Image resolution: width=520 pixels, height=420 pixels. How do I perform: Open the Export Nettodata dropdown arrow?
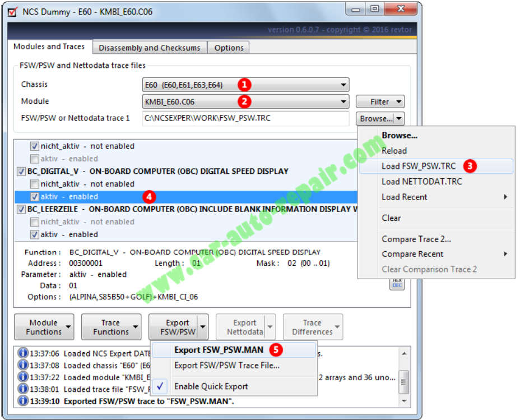point(270,327)
